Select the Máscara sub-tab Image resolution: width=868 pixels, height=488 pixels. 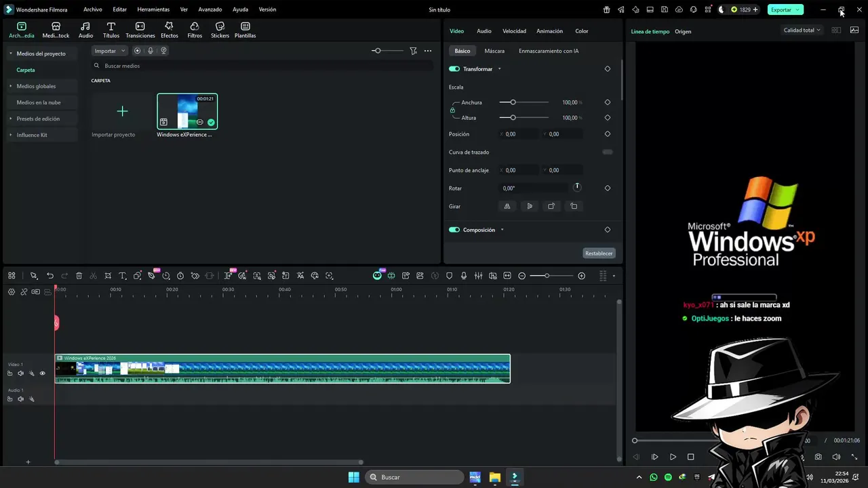[x=494, y=51]
